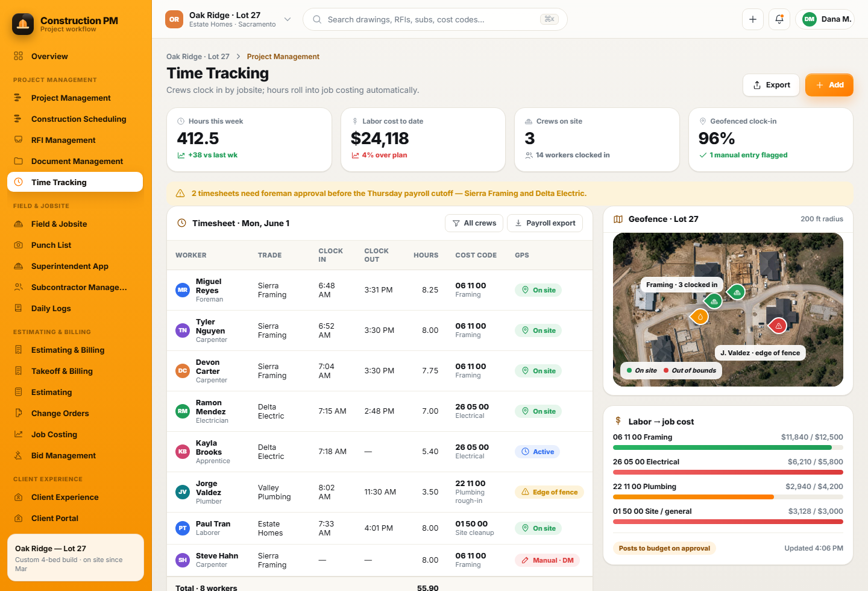This screenshot has height=591, width=868.
Task: Open Takeoff & Billing
Action: pyautogui.click(x=75, y=371)
